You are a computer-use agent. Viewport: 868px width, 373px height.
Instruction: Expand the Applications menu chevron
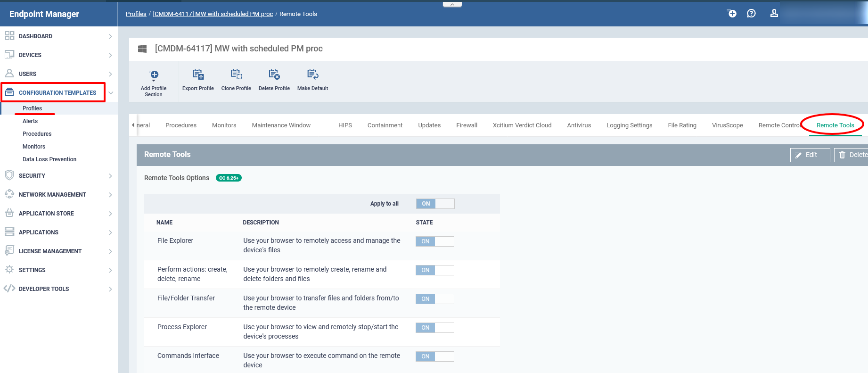pyautogui.click(x=110, y=232)
